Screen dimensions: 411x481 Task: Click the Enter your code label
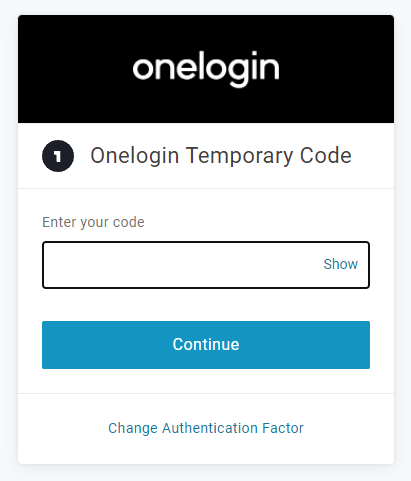pos(93,222)
